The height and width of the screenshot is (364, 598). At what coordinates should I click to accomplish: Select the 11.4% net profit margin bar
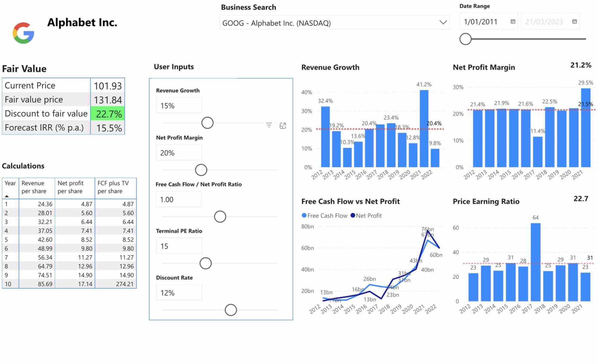[x=538, y=152]
